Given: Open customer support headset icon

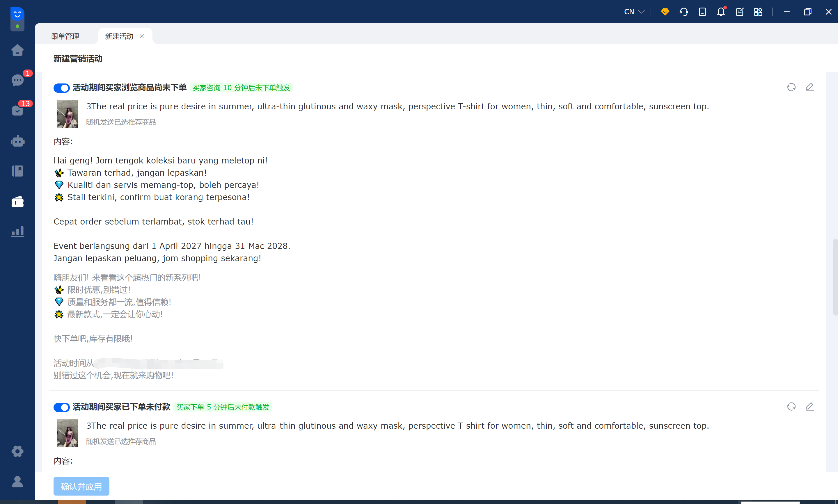Looking at the screenshot, I should click(683, 12).
